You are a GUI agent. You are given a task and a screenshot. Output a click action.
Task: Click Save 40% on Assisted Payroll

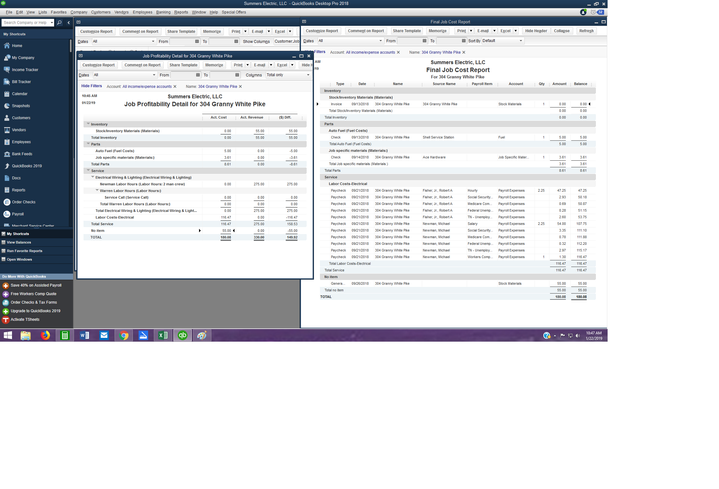tap(32, 285)
